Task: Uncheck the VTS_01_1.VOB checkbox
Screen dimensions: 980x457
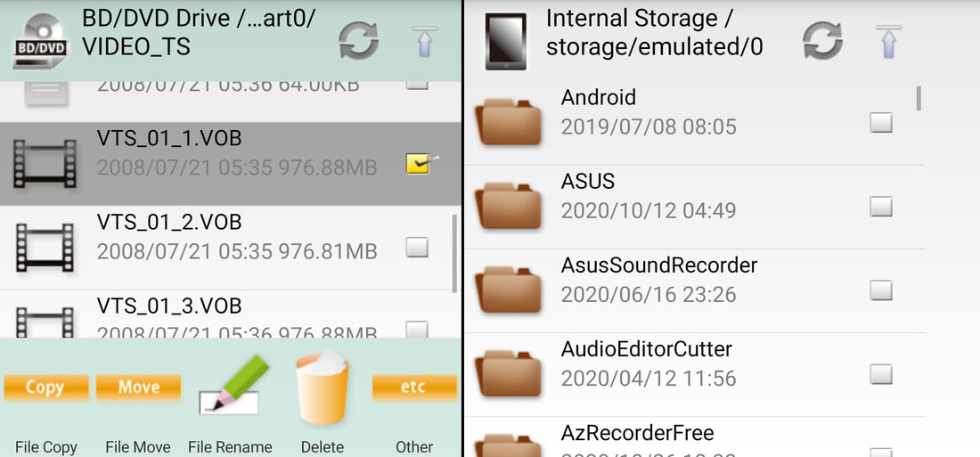Action: 419,164
